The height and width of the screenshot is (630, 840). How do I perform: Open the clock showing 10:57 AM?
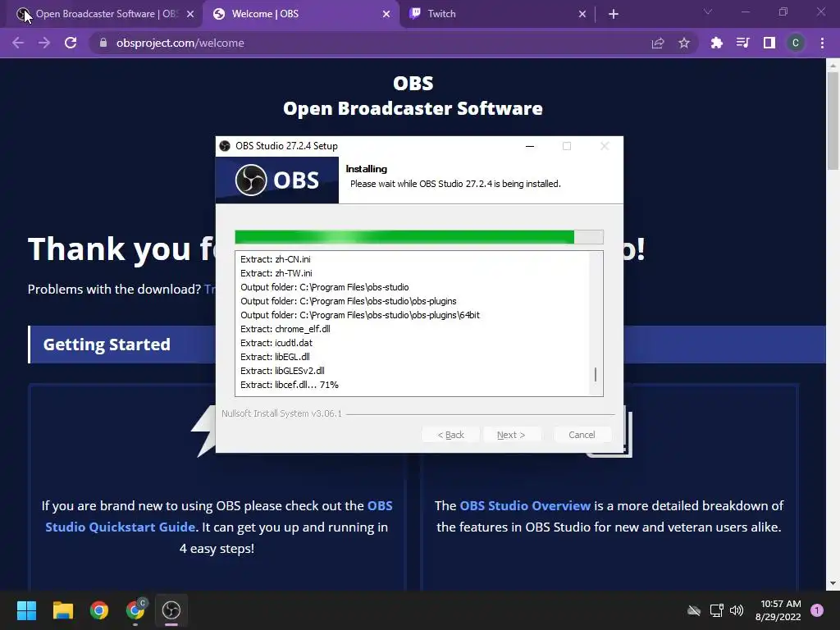[x=778, y=610]
